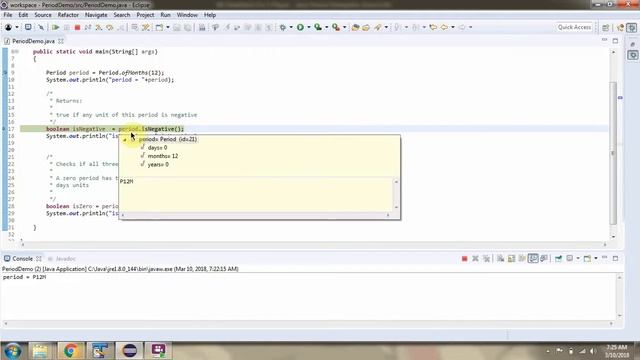Open Chrome from the Windows taskbar

coord(71,351)
